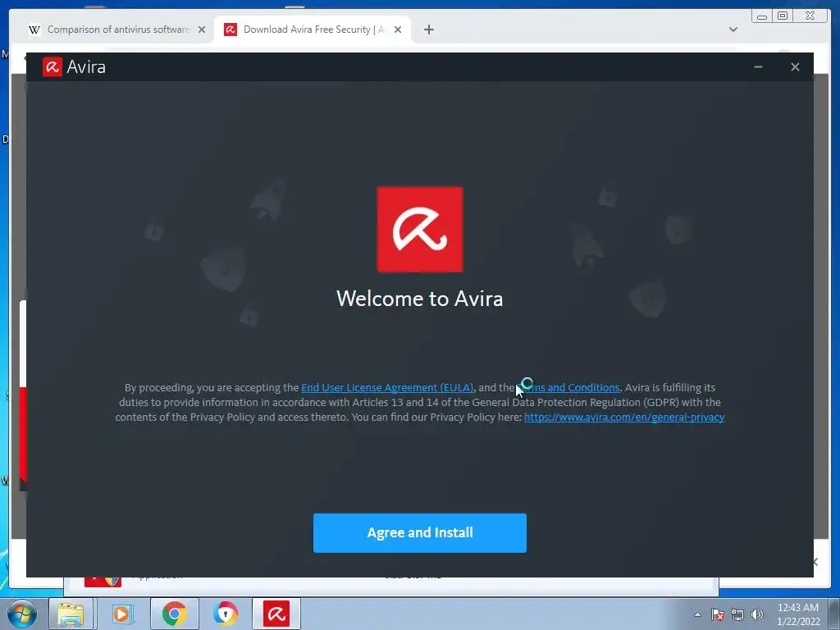Click the Wikipedia favicon on first tab
Image resolution: width=840 pixels, height=630 pixels.
[34, 30]
